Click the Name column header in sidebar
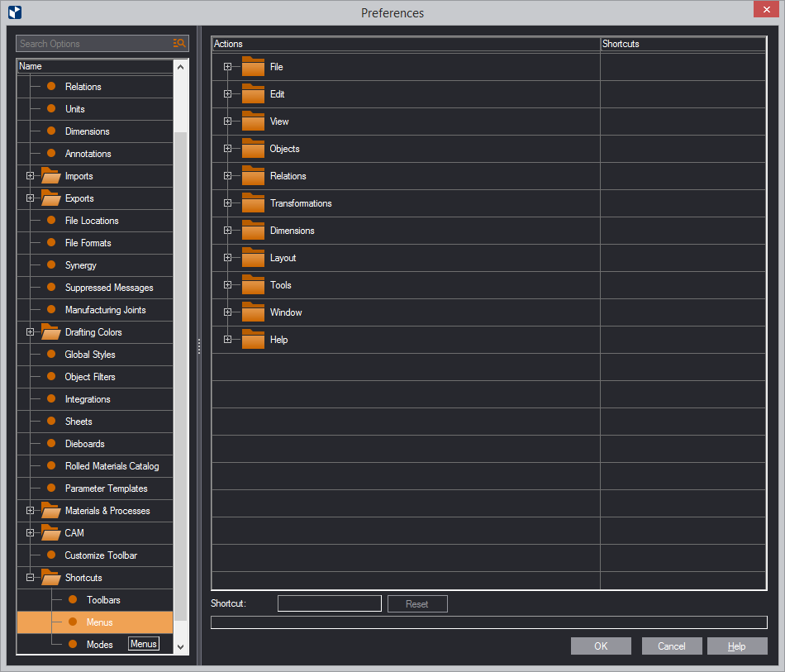Image resolution: width=785 pixels, height=672 pixels. (95, 66)
